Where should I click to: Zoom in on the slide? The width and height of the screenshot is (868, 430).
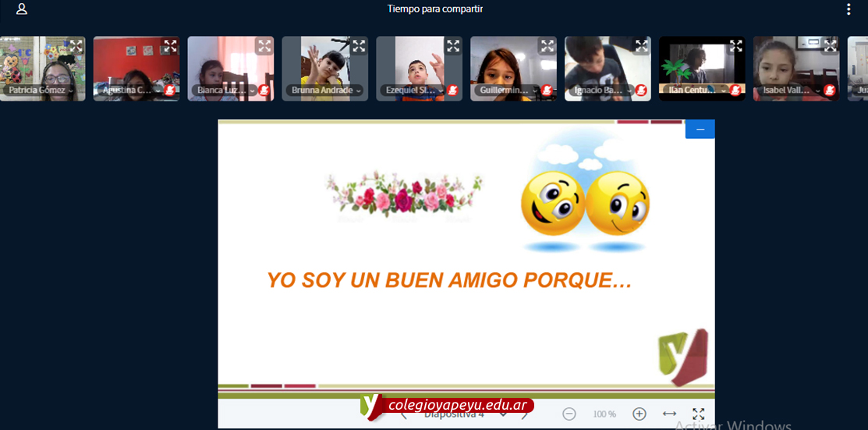[639, 414]
